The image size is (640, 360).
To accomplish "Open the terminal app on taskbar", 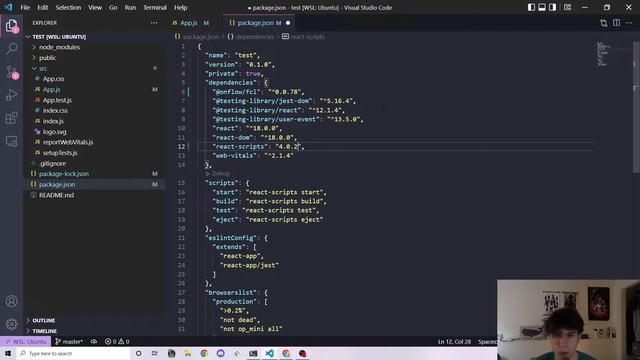I will tap(253, 353).
